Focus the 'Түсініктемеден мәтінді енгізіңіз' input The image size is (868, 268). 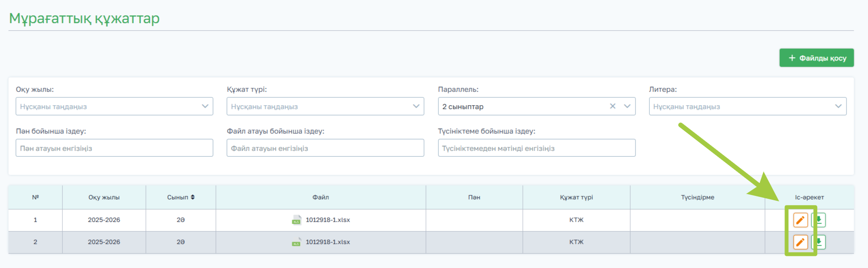[537, 148]
